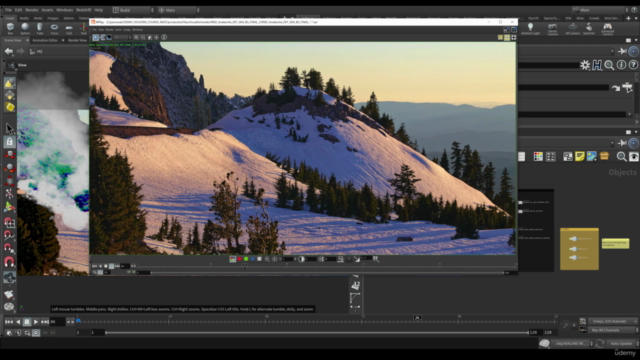
Task: Click the list mode icon in network toolbar
Action: 522,156
